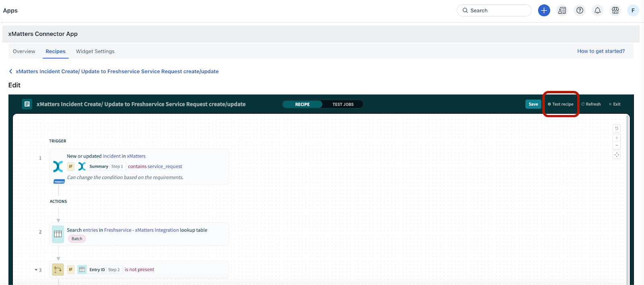
Task: Go back using the chevron beside recipe name
Action: (10, 71)
